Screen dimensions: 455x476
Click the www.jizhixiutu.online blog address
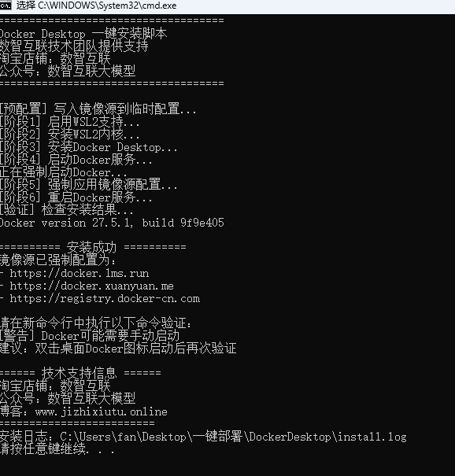(x=101, y=412)
